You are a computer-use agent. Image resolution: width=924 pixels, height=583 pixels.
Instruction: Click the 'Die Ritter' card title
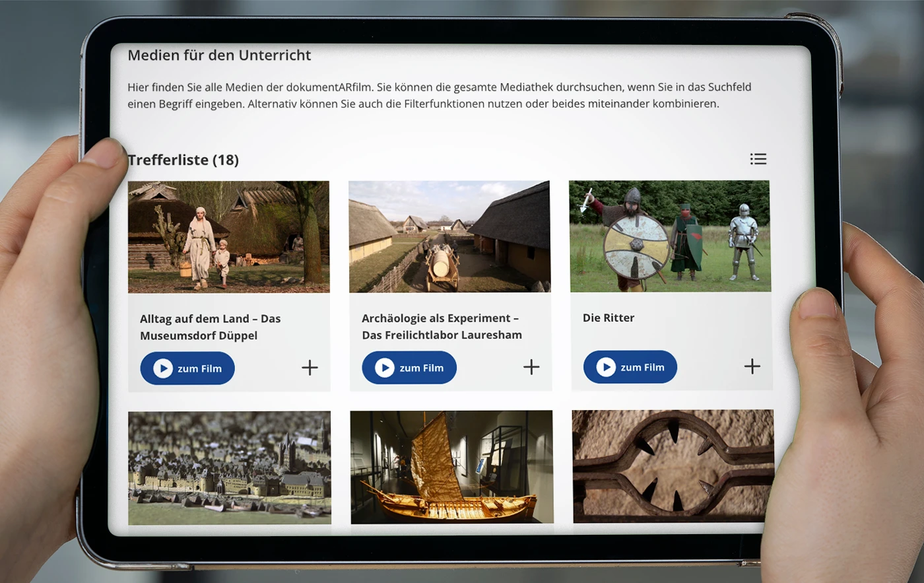click(609, 318)
